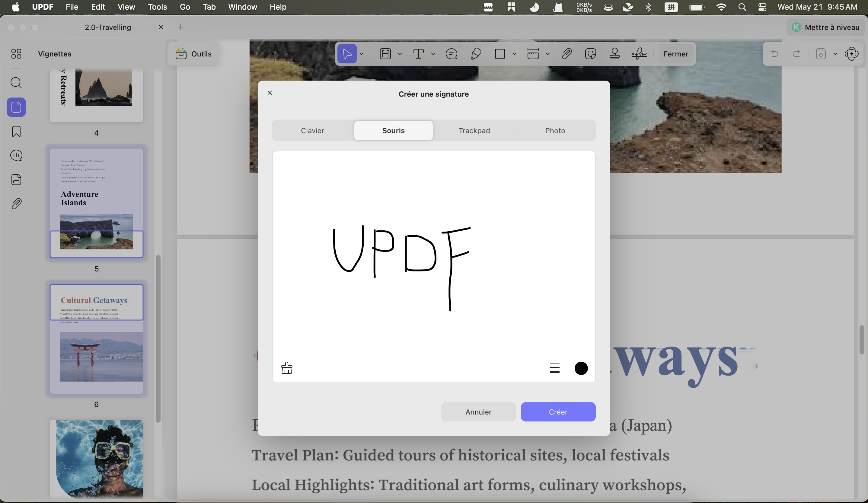Select page 5 Adventure Islands thumbnail
868x503 pixels.
(x=97, y=203)
